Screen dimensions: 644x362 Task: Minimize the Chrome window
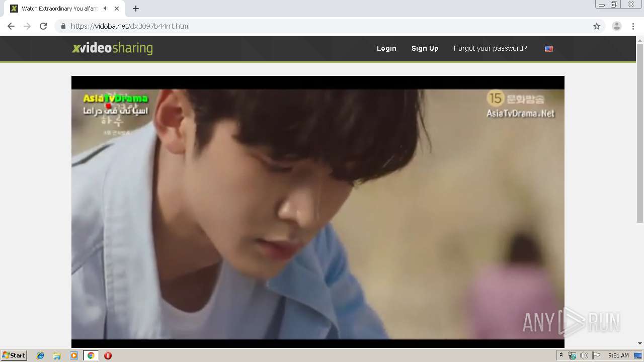coord(601,5)
